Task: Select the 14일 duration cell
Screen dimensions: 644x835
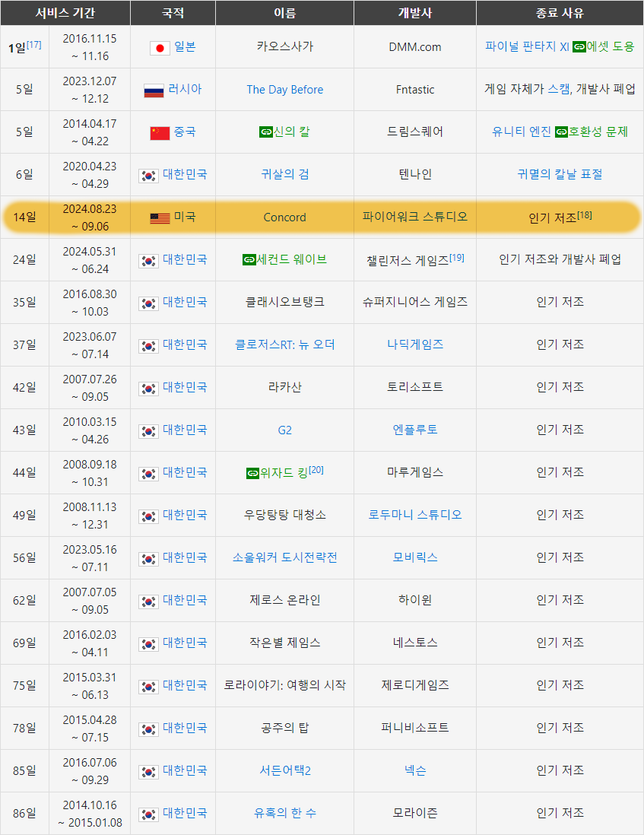Action: 24,217
